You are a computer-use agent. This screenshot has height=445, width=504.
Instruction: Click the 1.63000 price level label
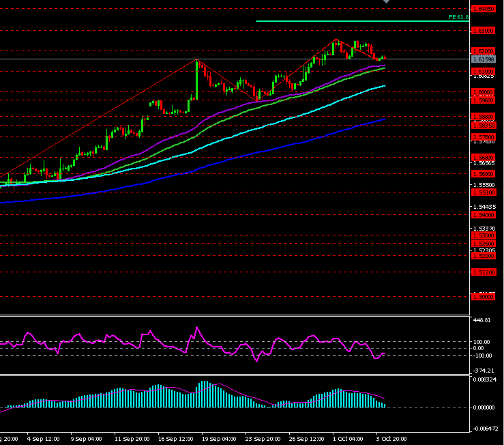point(484,31)
